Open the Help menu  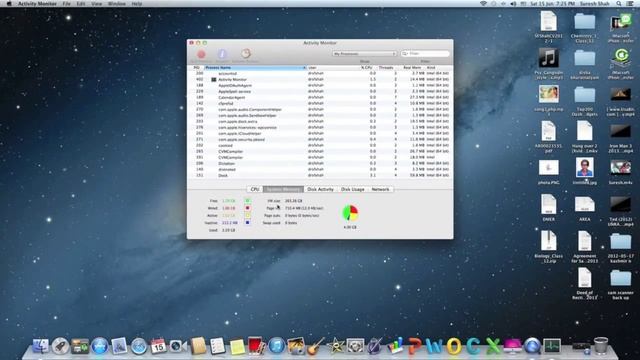pyautogui.click(x=137, y=4)
